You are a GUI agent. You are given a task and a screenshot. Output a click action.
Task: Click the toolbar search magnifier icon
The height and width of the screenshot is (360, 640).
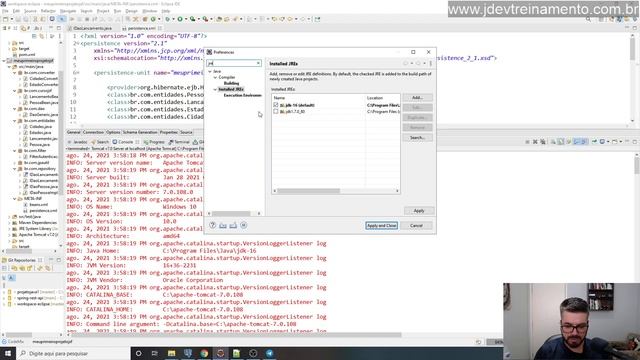click(588, 19)
